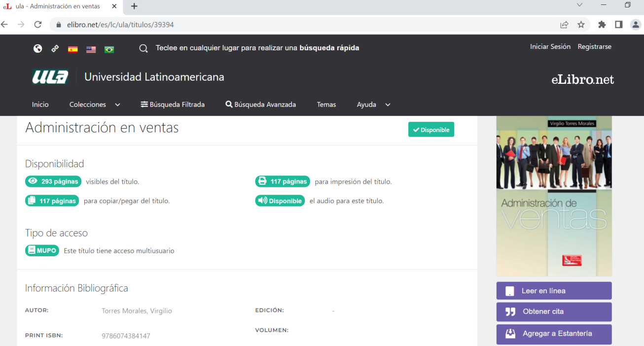644x346 pixels.
Task: Open the Temas menu item
Action: tap(326, 104)
